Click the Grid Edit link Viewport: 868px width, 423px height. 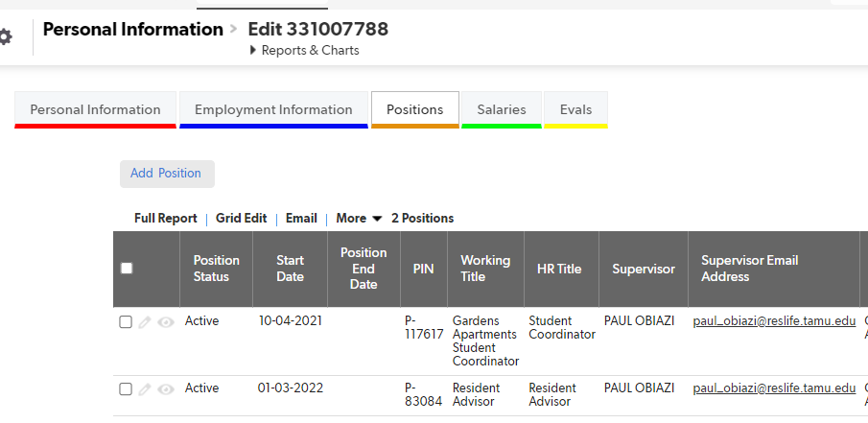point(242,218)
